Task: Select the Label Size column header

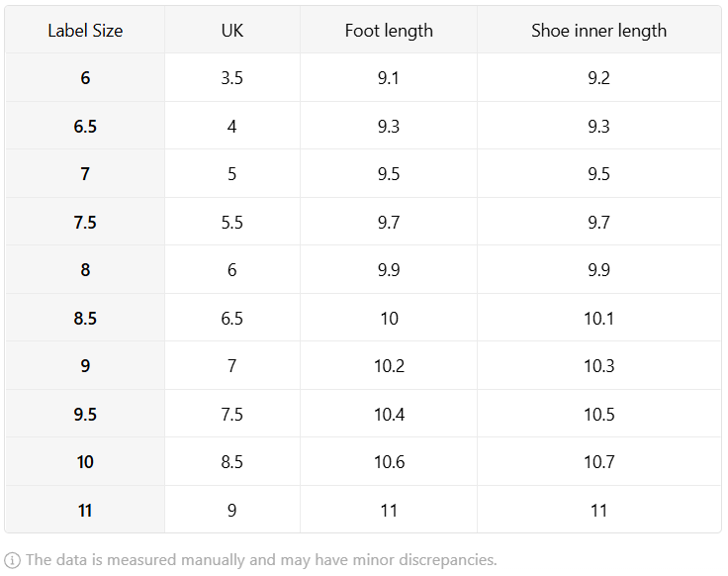Action: [x=85, y=31]
